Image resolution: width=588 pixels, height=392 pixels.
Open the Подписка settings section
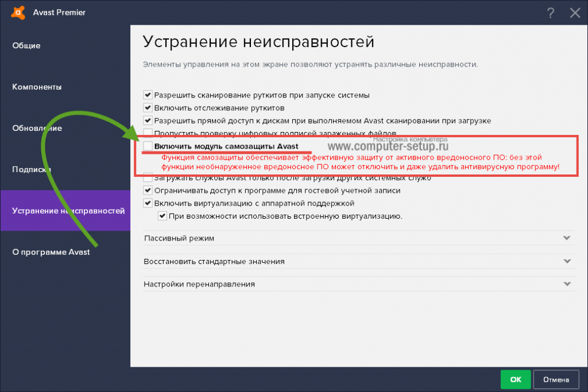point(32,169)
